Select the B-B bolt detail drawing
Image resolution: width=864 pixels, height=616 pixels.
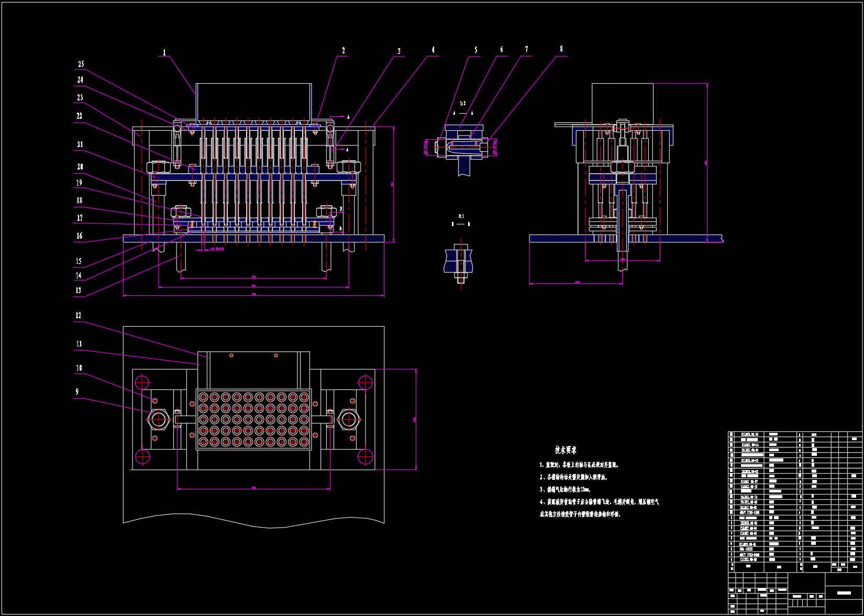(x=460, y=262)
